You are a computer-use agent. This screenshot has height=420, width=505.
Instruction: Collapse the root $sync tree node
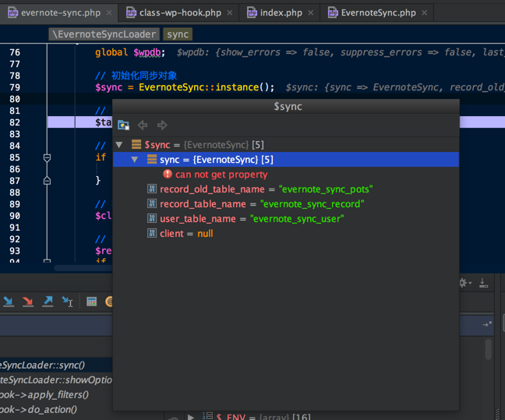tap(119, 145)
